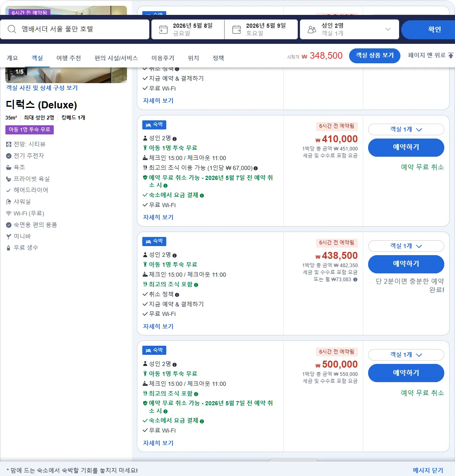
Task: Expand 자세히 보기 in ₩438,500 offer
Action: (x=158, y=326)
